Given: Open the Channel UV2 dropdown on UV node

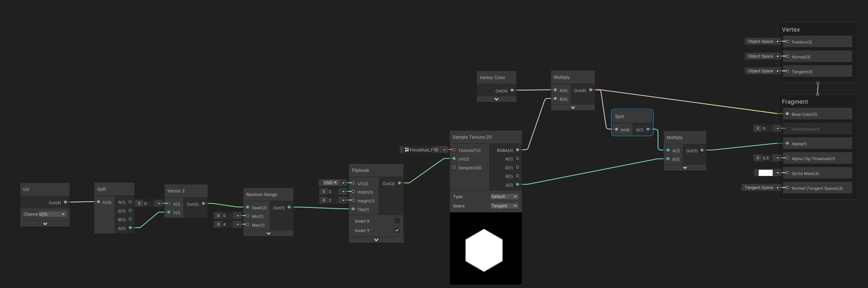Looking at the screenshot, I should (x=52, y=214).
